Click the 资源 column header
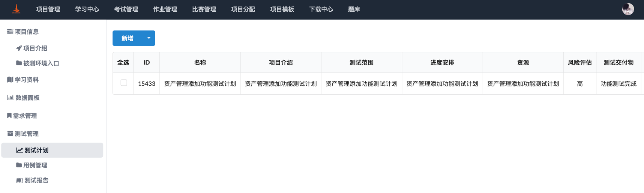Image resolution: width=644 pixels, height=193 pixels. pos(523,62)
